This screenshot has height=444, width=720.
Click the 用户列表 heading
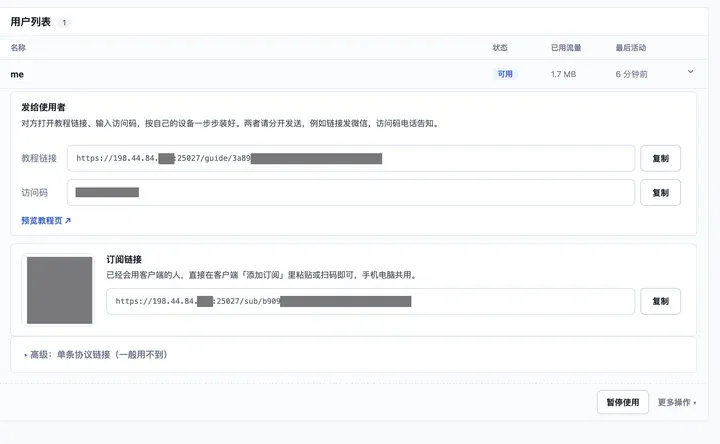pos(30,22)
